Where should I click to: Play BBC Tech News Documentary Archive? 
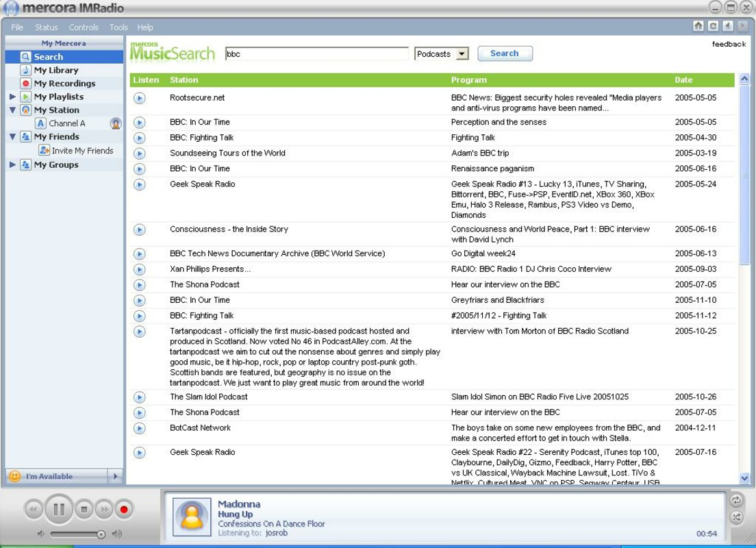[x=139, y=253]
